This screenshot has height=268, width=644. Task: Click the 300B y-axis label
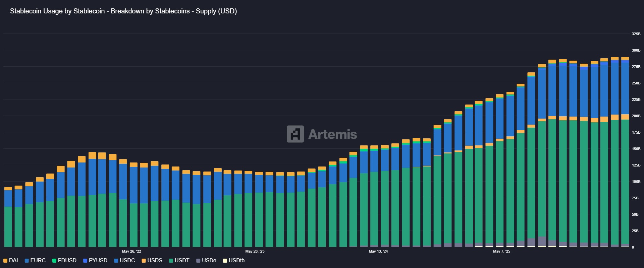coord(636,50)
